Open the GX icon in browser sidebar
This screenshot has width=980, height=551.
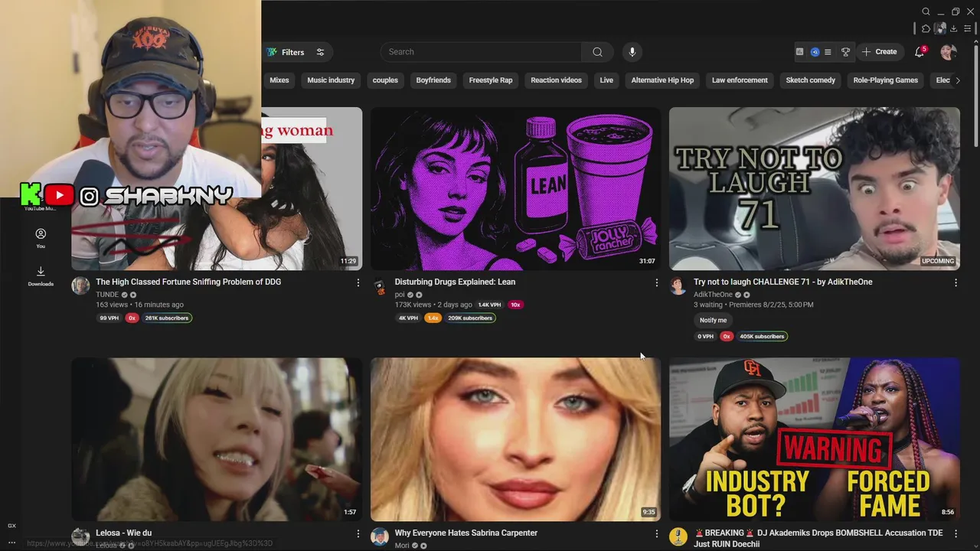[x=11, y=526]
